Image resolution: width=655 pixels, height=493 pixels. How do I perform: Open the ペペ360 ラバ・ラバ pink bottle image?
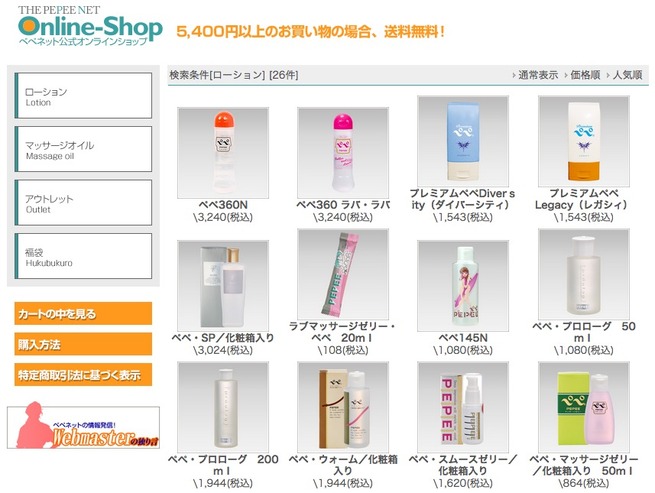point(343,153)
